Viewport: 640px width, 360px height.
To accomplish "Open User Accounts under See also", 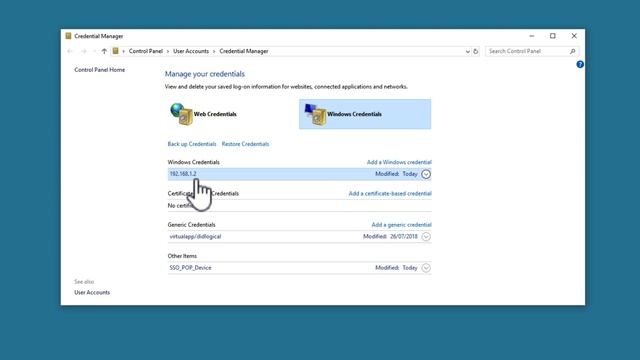I will pyautogui.click(x=92, y=293).
